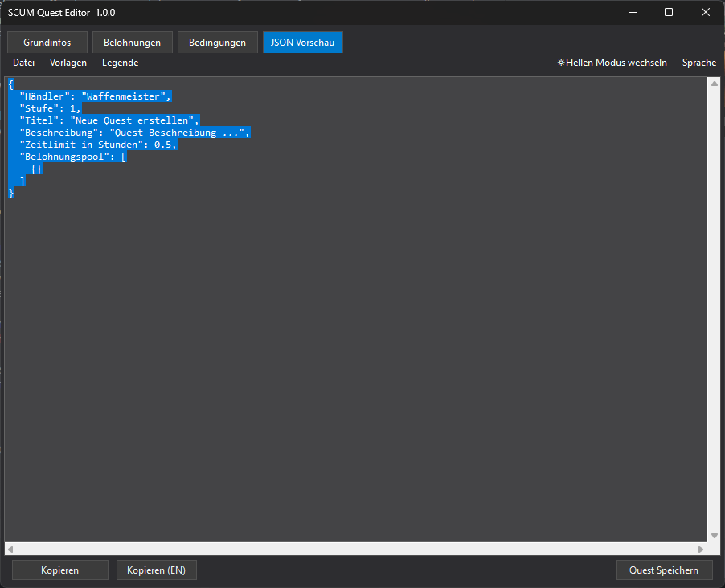Click the horizontal scrollbar left arrow

tap(10, 549)
